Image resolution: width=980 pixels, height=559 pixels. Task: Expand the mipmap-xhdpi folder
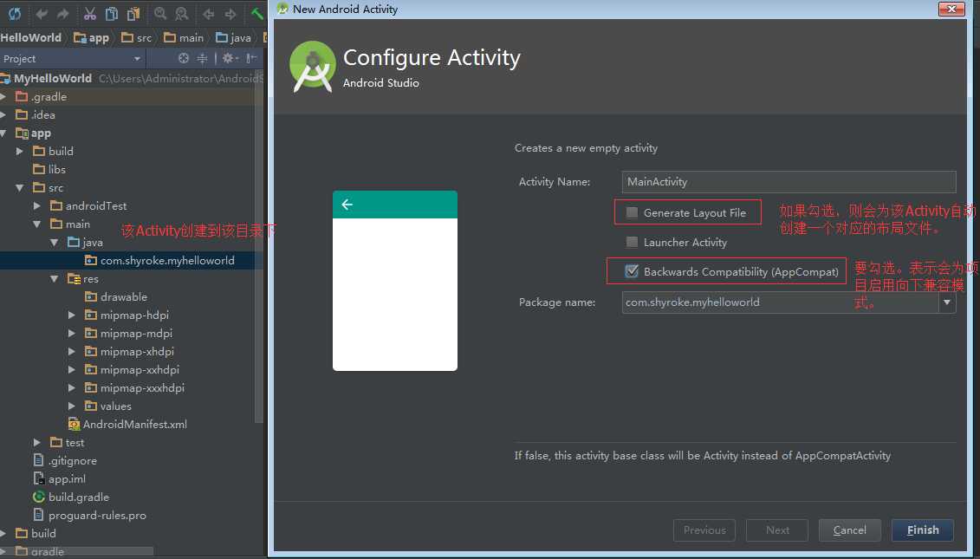pyautogui.click(x=72, y=351)
